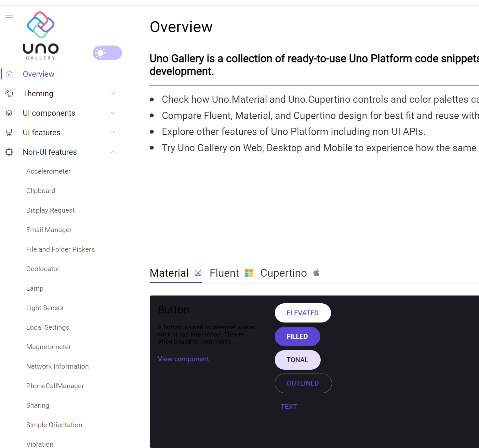Open the hamburger navigation menu
This screenshot has width=479, height=448.
[9, 15]
